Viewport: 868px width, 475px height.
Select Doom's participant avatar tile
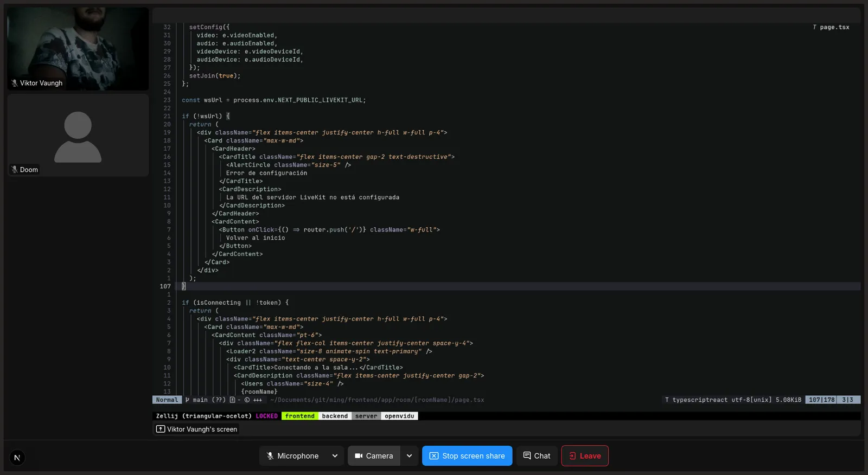(x=78, y=135)
